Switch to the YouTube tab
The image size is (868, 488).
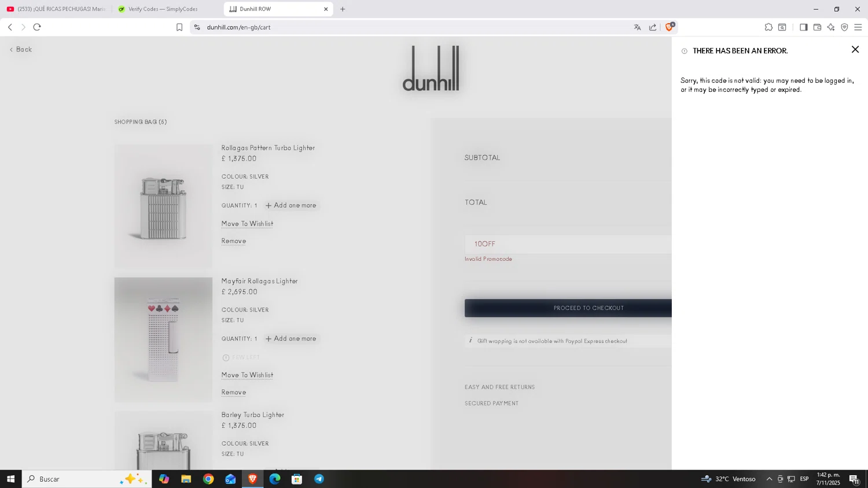point(56,9)
